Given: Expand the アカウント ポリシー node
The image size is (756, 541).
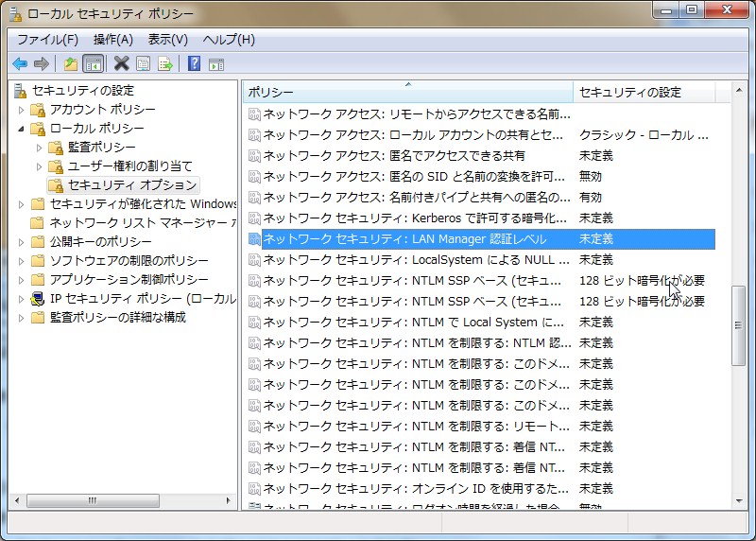Looking at the screenshot, I should [x=21, y=110].
